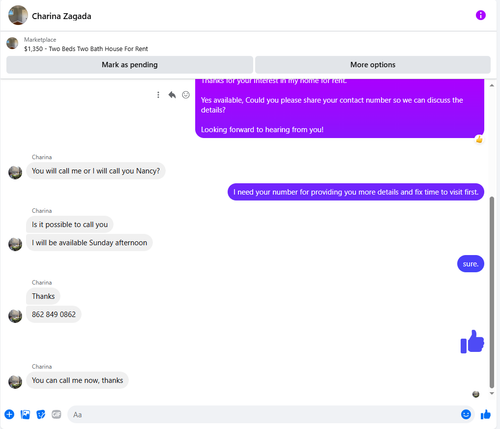Open the Two Beds Two Bath House listing
The height and width of the screenshot is (429, 500).
pyautogui.click(x=86, y=49)
